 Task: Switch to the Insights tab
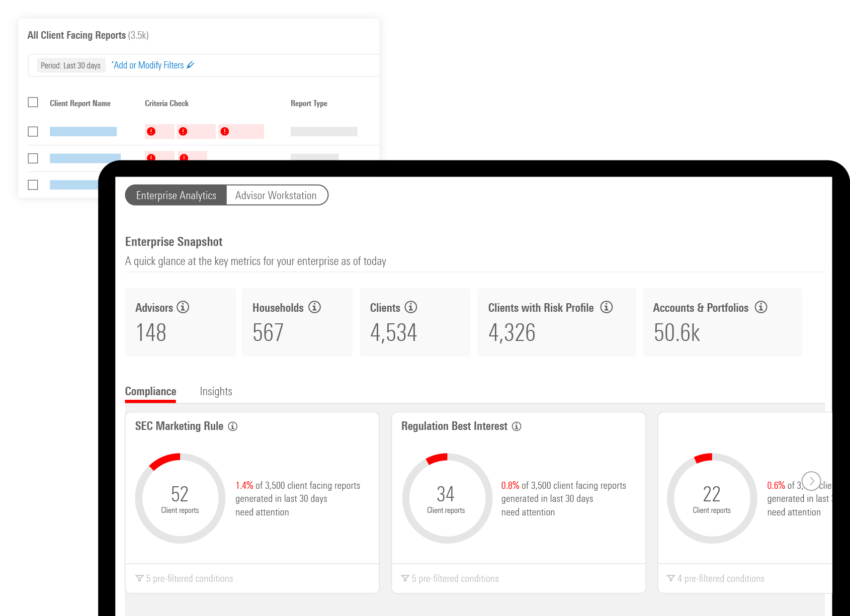pos(216,391)
